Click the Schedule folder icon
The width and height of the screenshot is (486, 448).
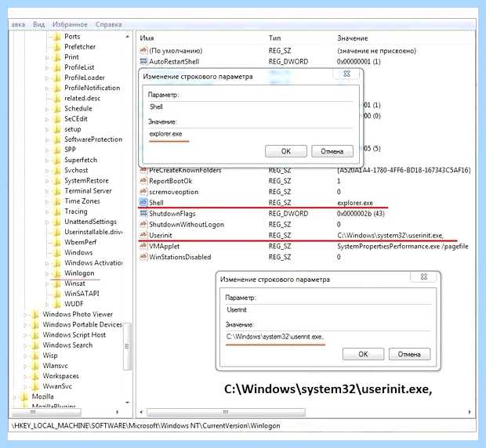[x=56, y=108]
